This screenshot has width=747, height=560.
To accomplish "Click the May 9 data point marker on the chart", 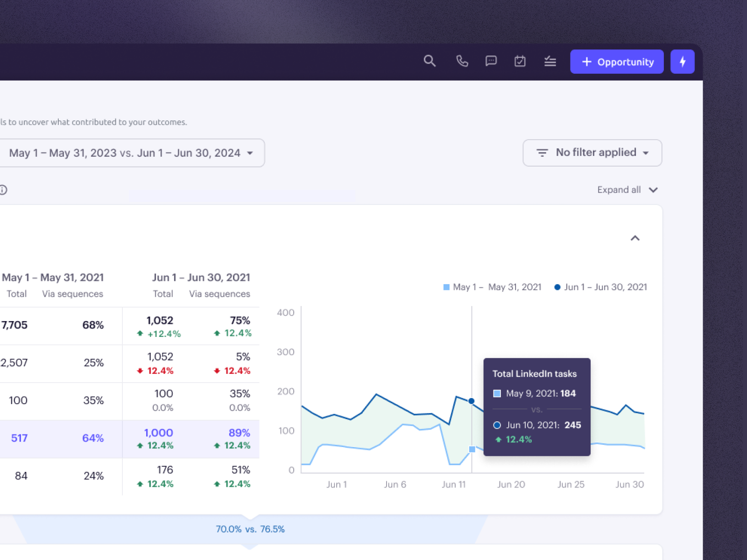I will pyautogui.click(x=471, y=449).
